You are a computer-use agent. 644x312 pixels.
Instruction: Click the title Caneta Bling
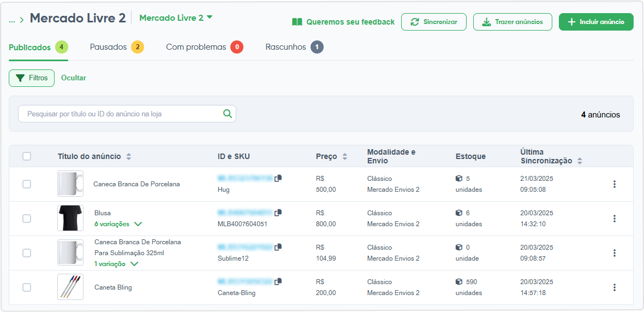click(x=113, y=287)
